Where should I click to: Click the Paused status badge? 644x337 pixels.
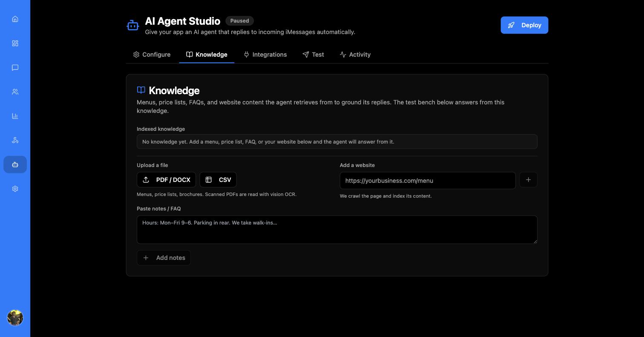(x=239, y=20)
